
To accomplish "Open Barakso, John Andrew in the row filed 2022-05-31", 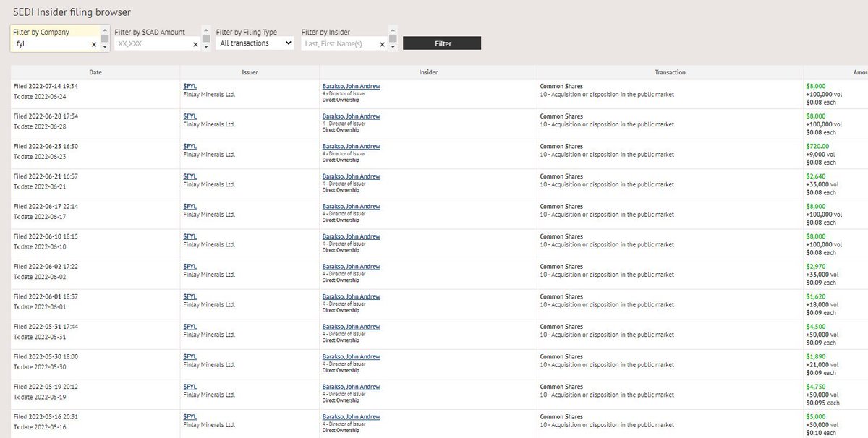I will (351, 327).
